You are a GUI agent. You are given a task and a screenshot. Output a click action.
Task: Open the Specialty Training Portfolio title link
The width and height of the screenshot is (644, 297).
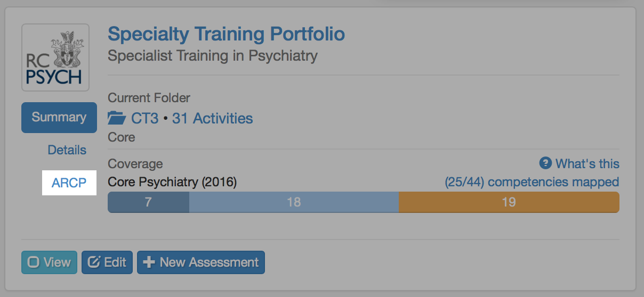[226, 34]
